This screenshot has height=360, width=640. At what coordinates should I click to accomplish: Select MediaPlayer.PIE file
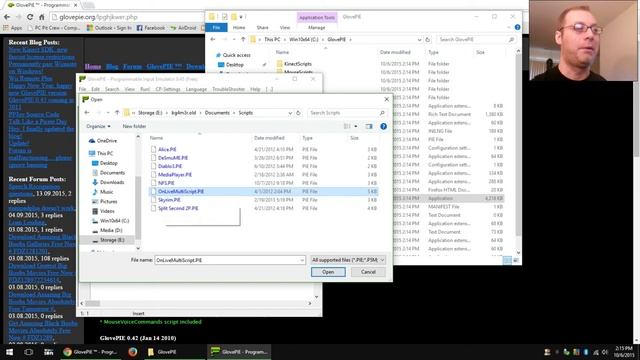(x=175, y=175)
